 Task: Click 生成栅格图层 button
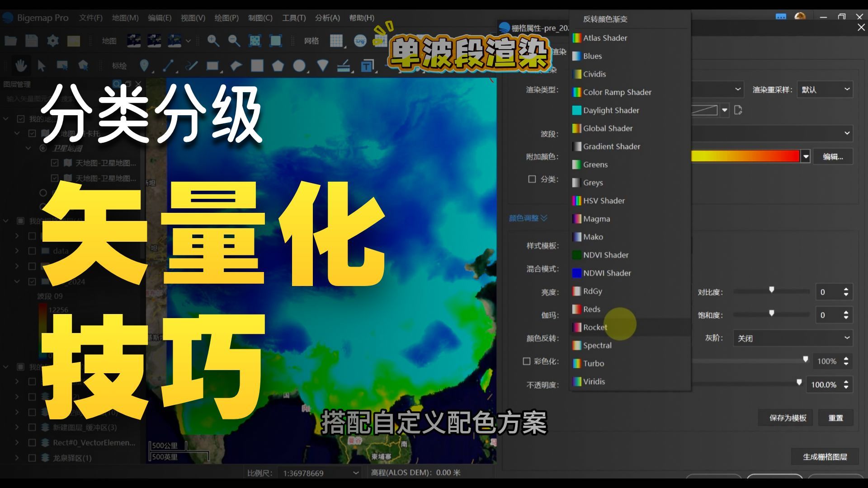[825, 457]
